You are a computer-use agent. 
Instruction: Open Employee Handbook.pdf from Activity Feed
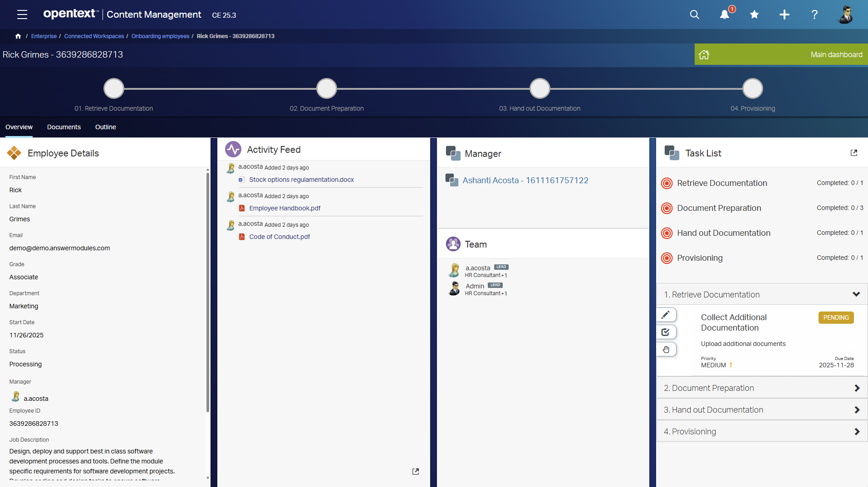coord(284,208)
